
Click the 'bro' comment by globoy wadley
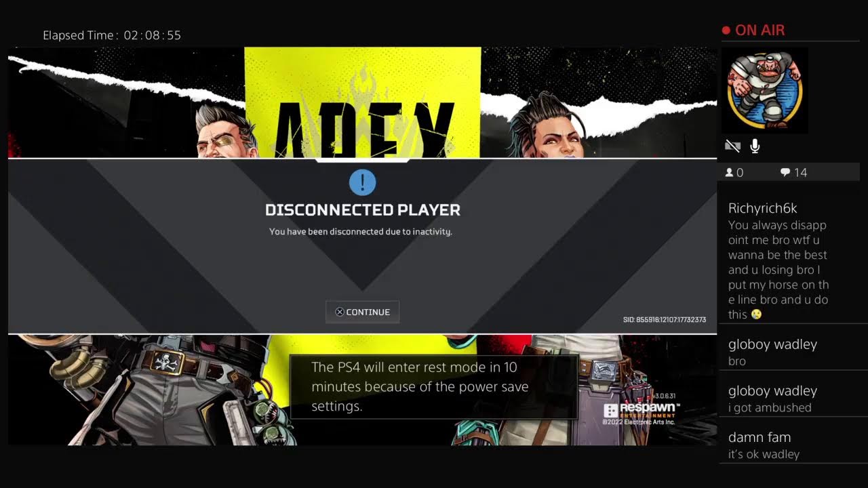pyautogui.click(x=737, y=361)
